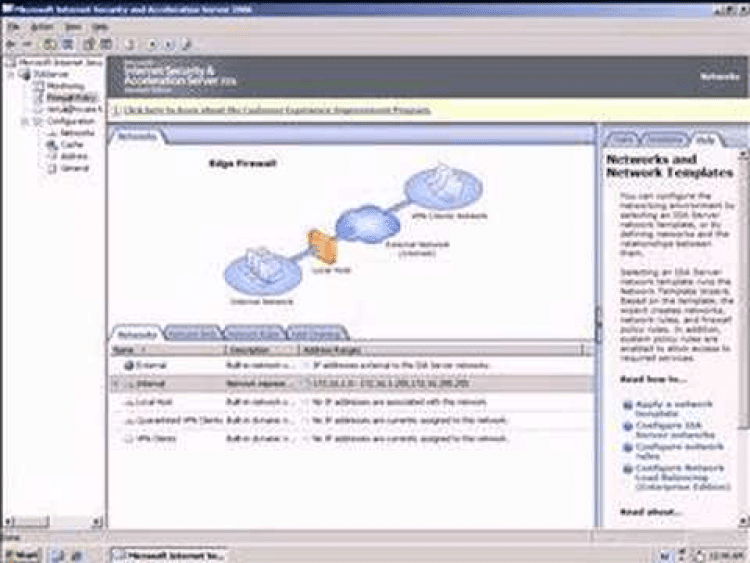The width and height of the screenshot is (750, 563).
Task: Click the console tree horizontal scrollbar right arrow
Action: click(x=97, y=521)
